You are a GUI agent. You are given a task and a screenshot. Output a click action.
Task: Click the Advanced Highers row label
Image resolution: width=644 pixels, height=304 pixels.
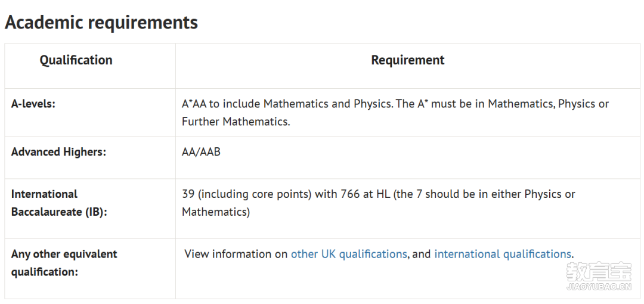click(x=58, y=152)
